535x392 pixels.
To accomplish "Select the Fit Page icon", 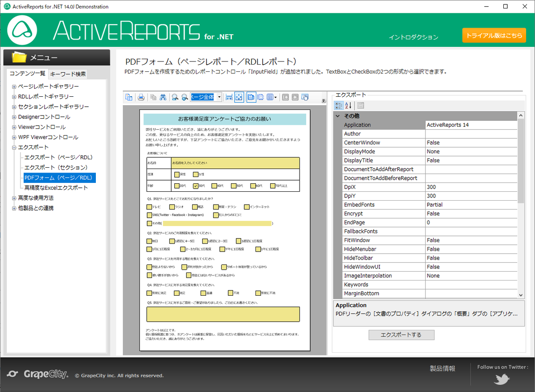I will (x=239, y=97).
